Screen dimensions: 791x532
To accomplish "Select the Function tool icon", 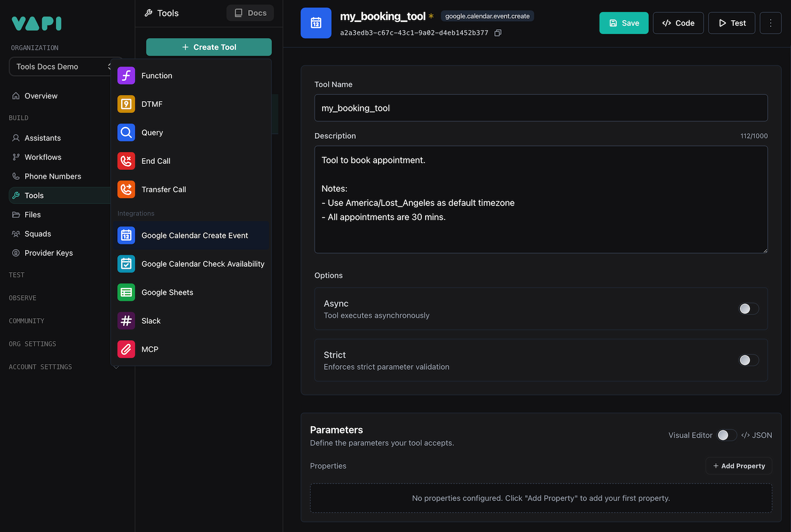I will pyautogui.click(x=126, y=76).
